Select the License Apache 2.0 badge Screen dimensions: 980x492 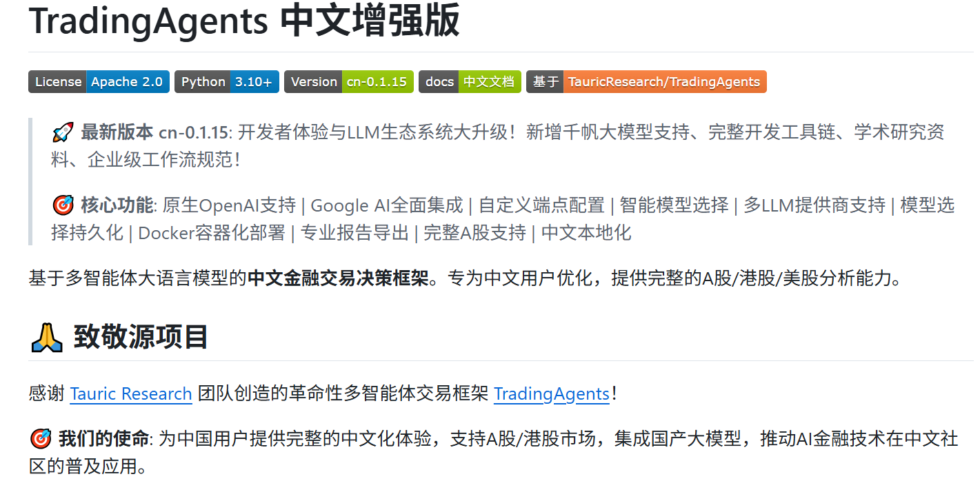point(99,81)
